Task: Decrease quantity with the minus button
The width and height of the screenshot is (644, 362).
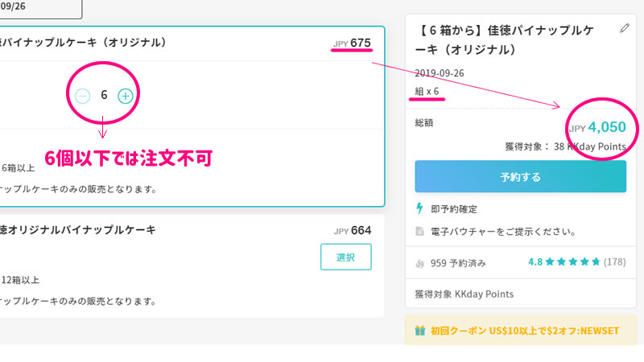Action: point(83,96)
